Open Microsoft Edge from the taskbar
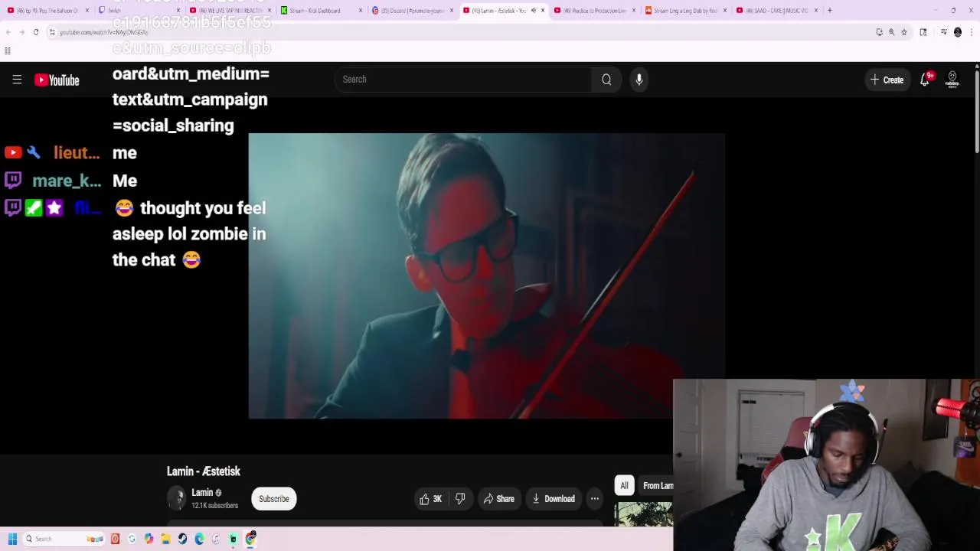Screen dimensions: 980x551 (199, 539)
